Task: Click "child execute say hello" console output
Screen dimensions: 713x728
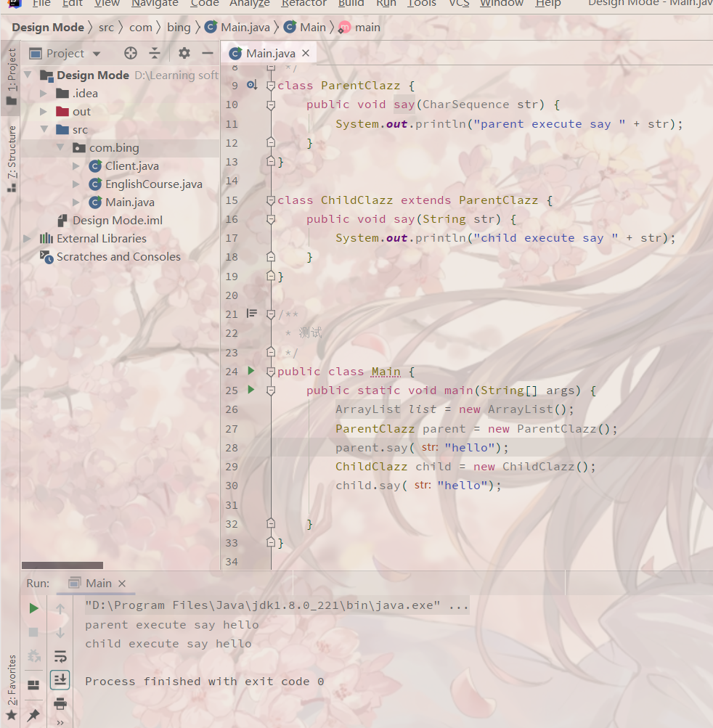Action: tap(168, 644)
